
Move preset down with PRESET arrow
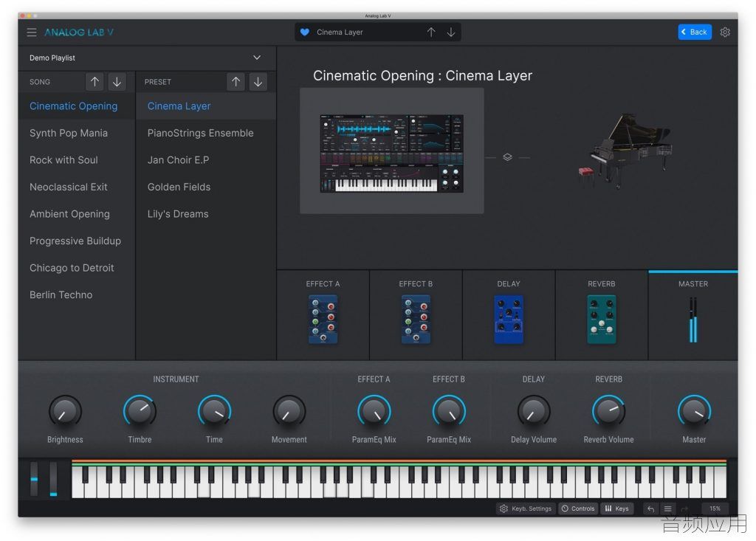point(258,82)
